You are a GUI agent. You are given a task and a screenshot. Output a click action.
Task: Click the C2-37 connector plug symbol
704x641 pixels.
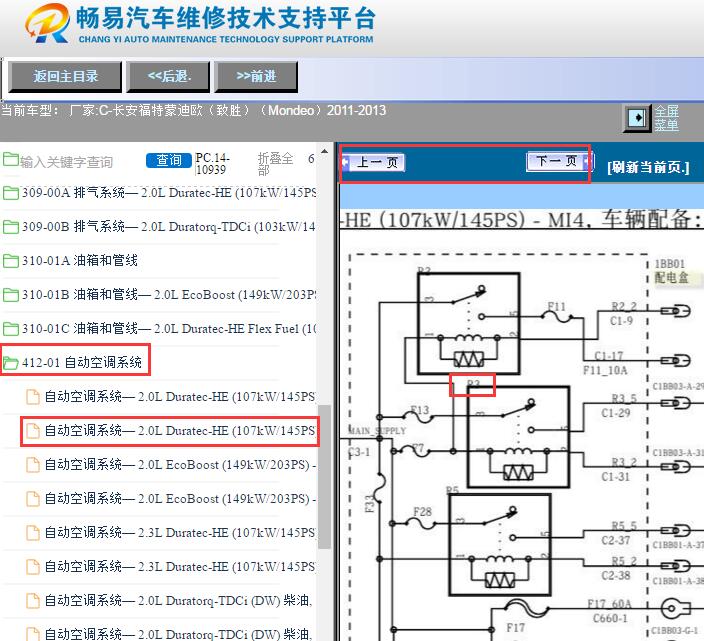click(676, 531)
